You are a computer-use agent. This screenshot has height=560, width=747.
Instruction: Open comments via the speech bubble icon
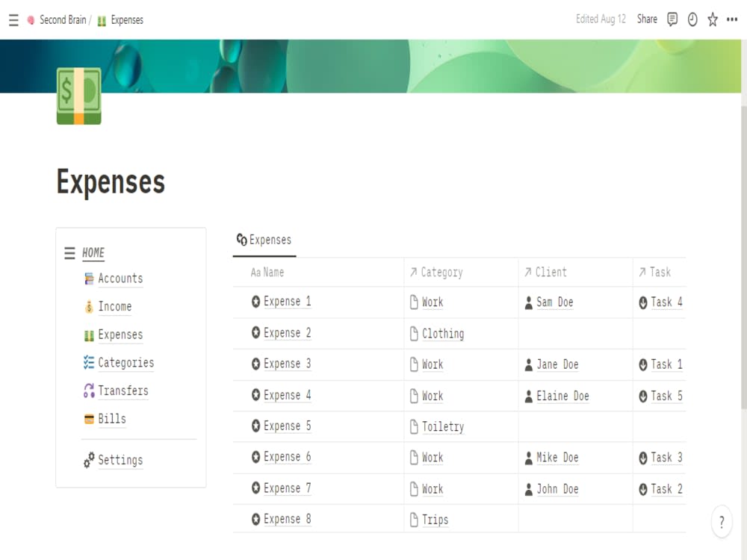[x=673, y=19]
